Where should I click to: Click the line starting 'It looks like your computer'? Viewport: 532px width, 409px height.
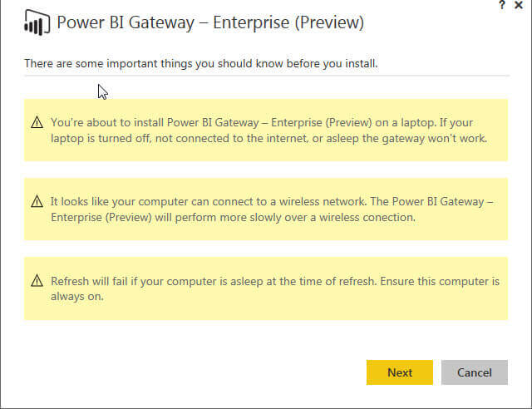coord(273,201)
